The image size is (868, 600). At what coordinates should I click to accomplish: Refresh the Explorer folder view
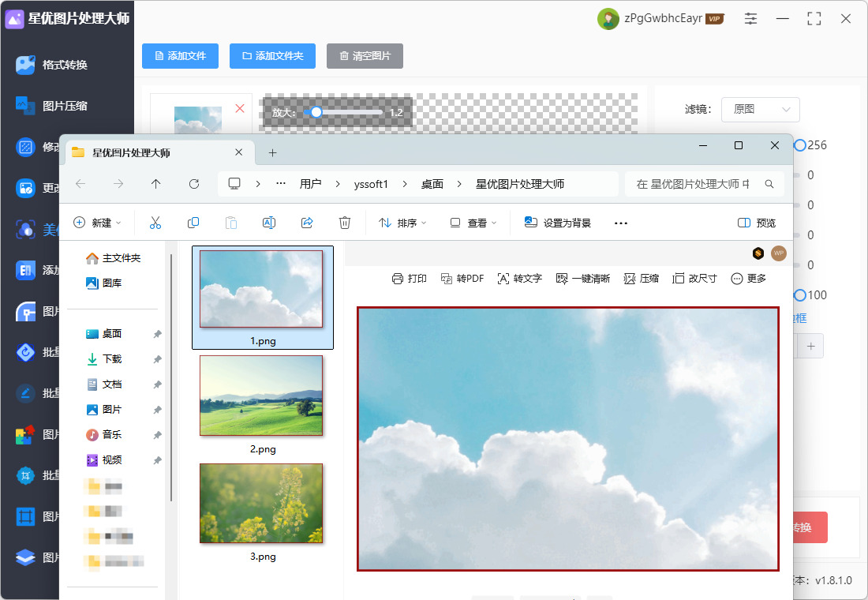(194, 184)
